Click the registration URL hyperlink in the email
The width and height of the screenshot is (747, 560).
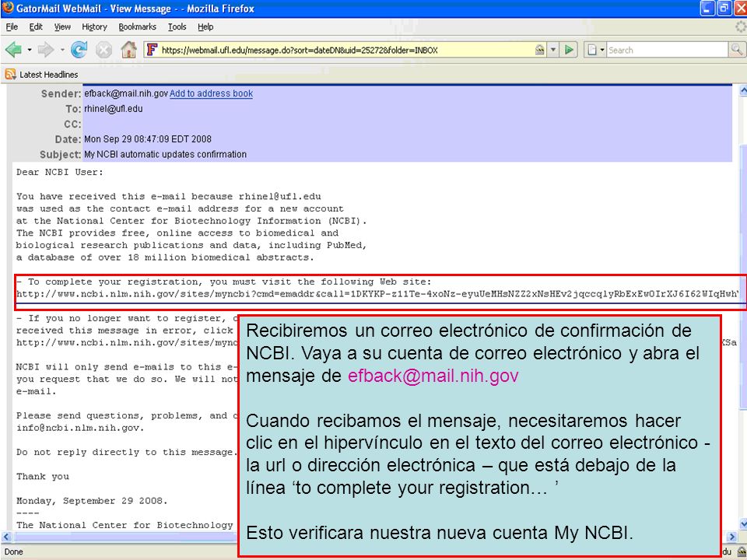377,294
